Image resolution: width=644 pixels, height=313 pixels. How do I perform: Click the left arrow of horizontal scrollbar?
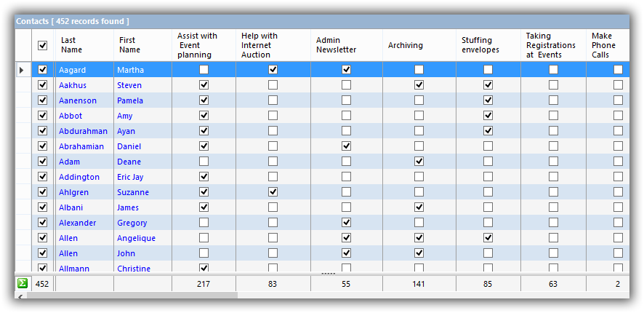point(20,296)
